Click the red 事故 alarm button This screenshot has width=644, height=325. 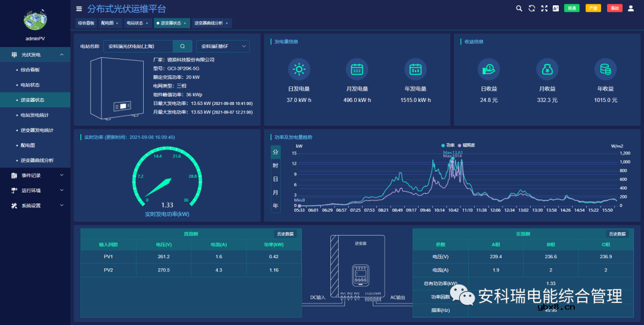[614, 8]
